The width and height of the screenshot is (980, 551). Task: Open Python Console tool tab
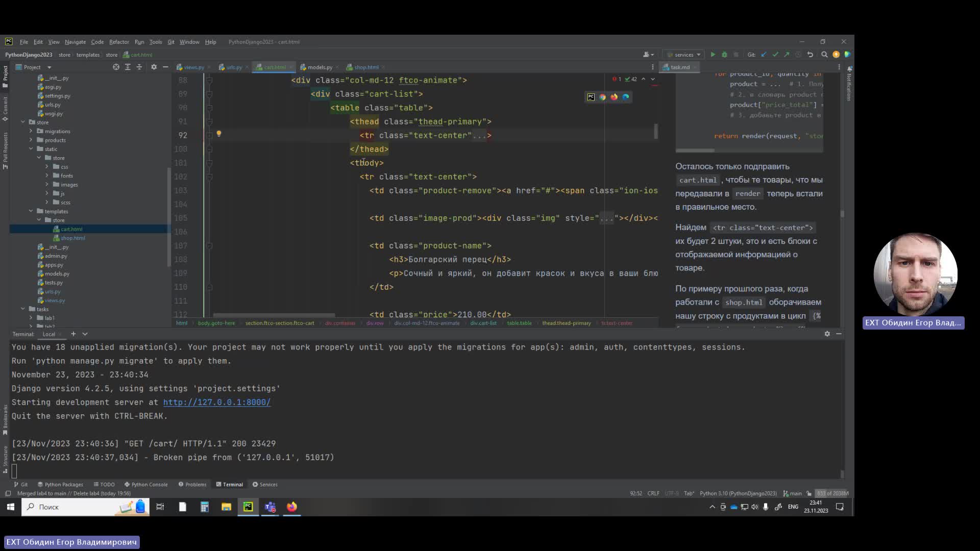146,484
